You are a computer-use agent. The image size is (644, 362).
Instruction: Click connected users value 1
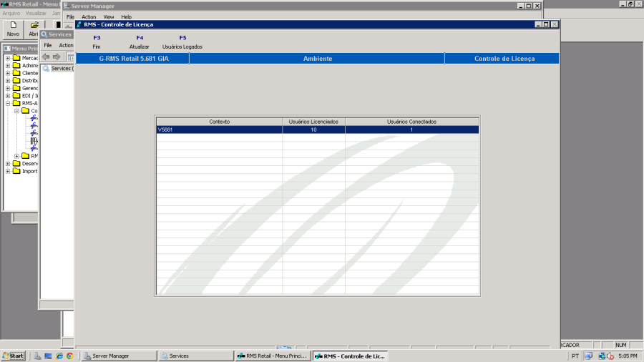[411, 129]
